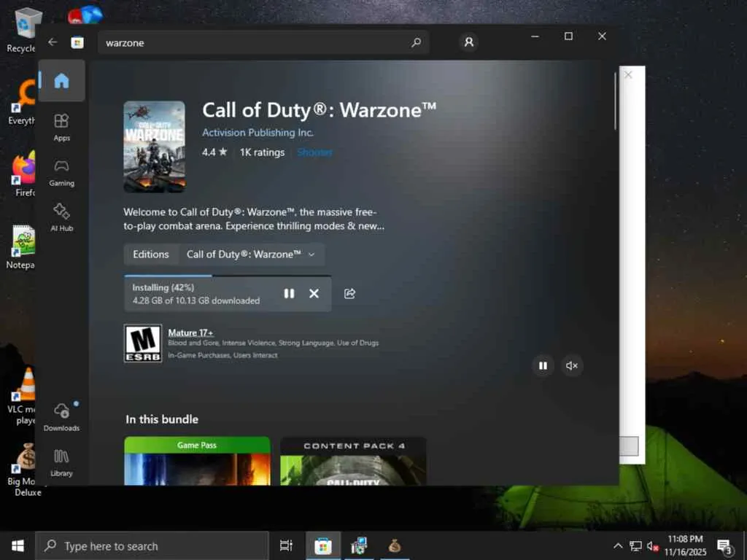Open the Library in sidebar

(x=61, y=463)
